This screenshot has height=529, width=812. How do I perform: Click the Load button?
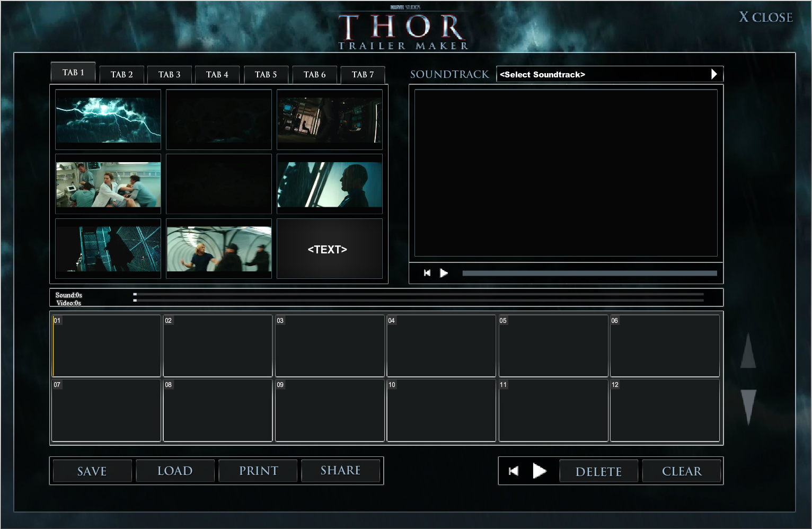[175, 471]
